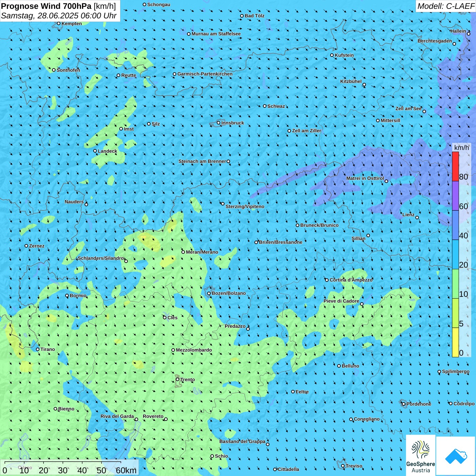Screen dimensions: 476x476
Task: Click the Bienno town label
Action: point(66,409)
